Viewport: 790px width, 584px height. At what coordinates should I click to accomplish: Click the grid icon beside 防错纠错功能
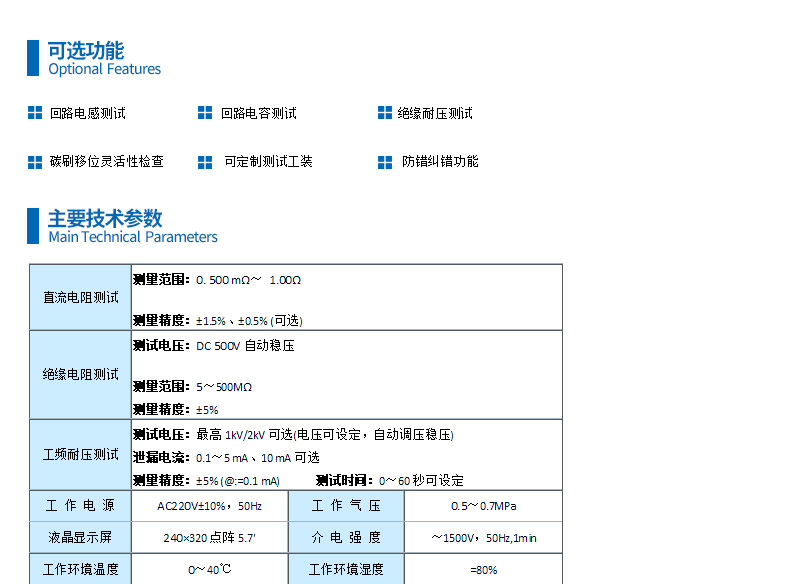[x=385, y=161]
